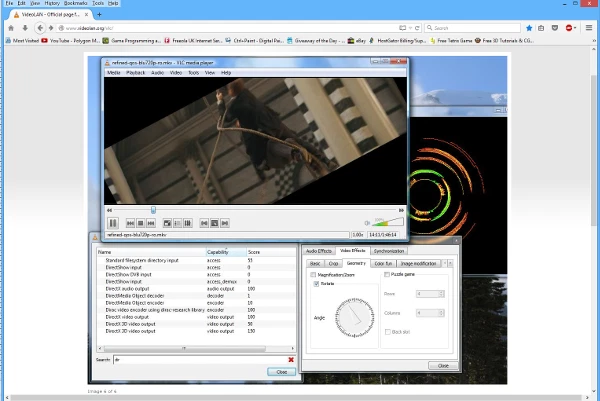
Task: Click Close in the Video Effects dialog
Action: tap(443, 365)
